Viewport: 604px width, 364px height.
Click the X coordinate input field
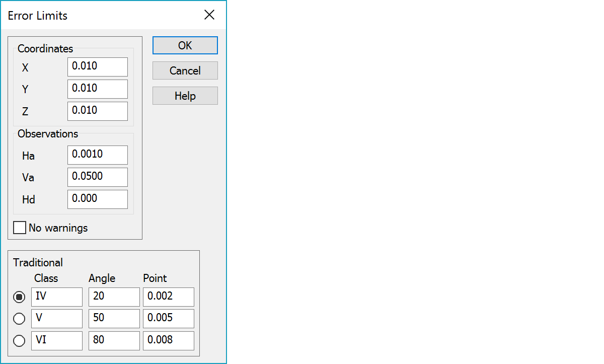98,67
